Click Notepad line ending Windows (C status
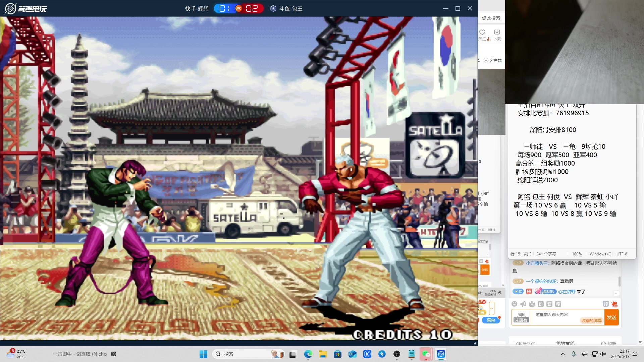 [600, 254]
